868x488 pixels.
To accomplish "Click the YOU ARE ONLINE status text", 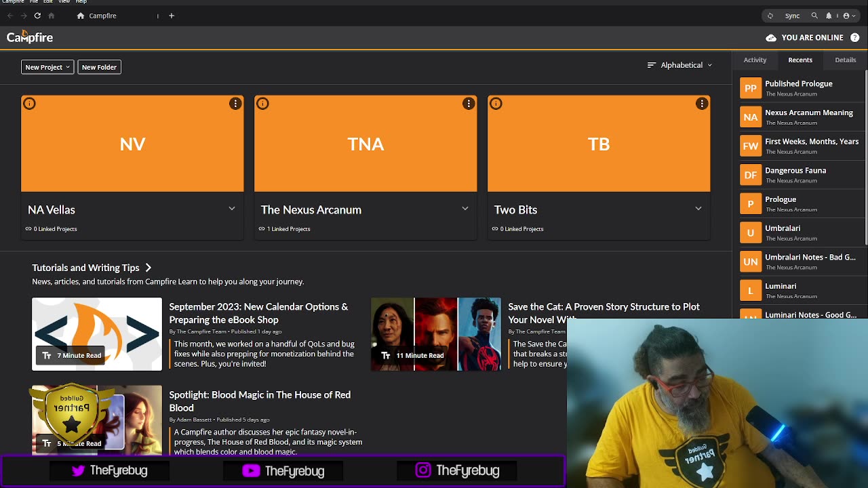I will click(x=812, y=37).
